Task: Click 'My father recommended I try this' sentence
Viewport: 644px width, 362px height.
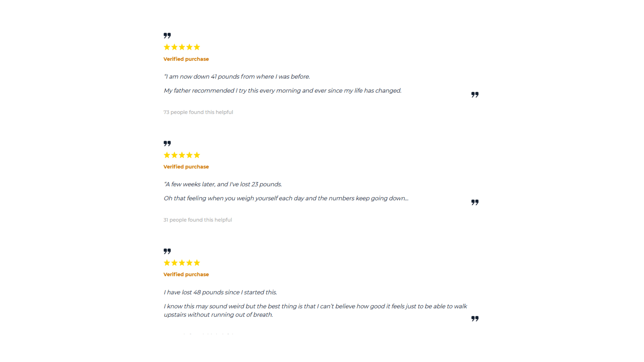Action: (283, 91)
